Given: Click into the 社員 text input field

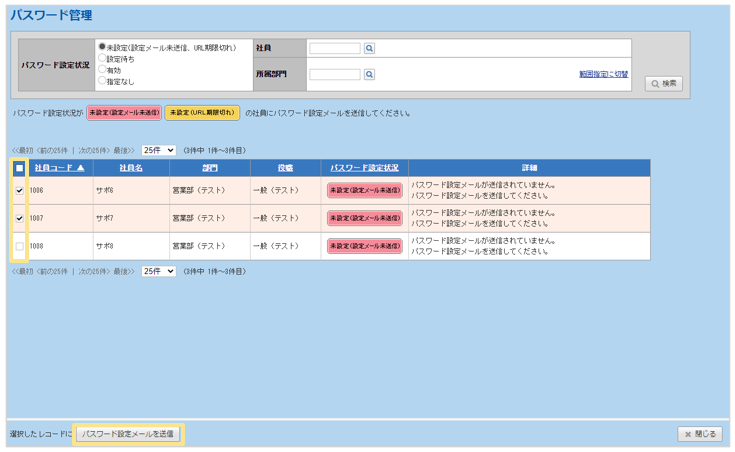Looking at the screenshot, I should point(334,48).
